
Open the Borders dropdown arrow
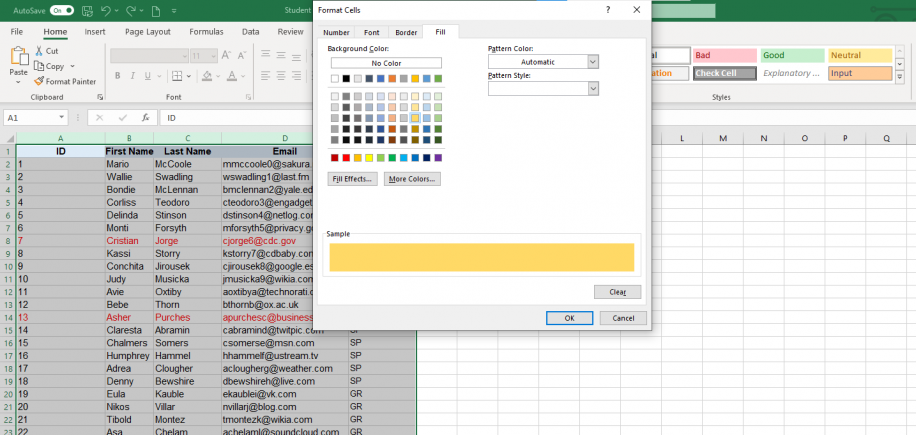coord(189,76)
